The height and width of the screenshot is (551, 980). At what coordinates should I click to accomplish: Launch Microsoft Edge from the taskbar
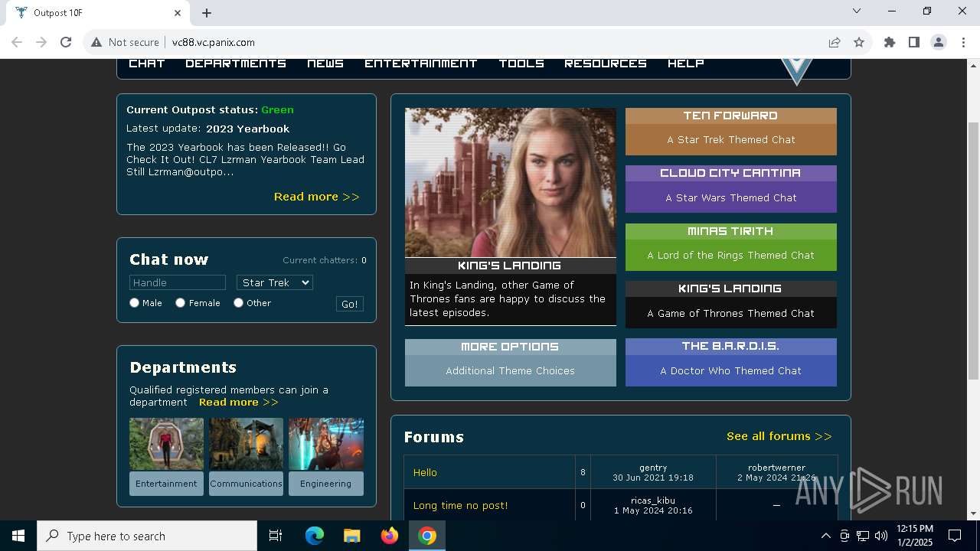[x=315, y=536]
